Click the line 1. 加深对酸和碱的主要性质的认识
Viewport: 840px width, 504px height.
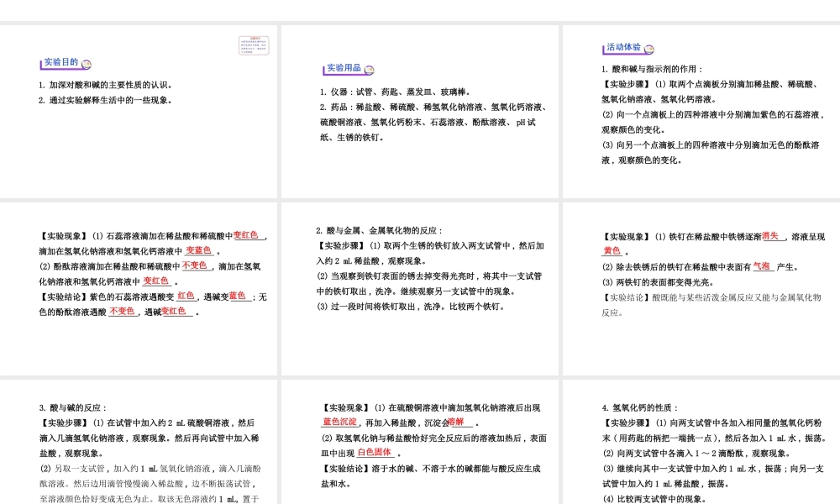(x=106, y=85)
